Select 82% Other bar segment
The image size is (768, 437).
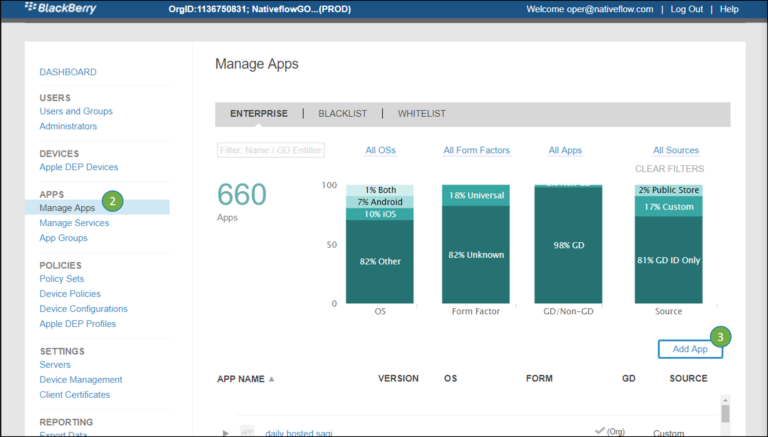[x=380, y=262]
